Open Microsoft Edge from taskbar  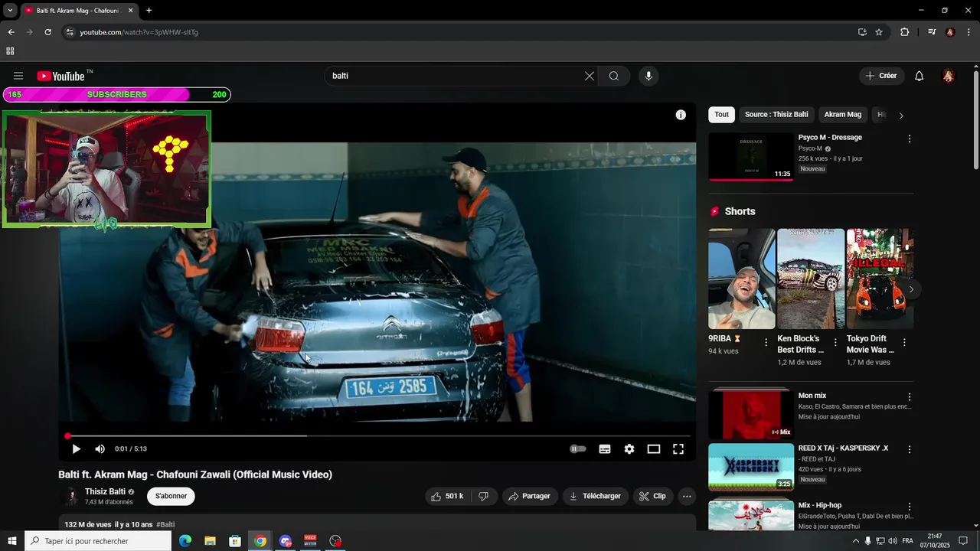(x=185, y=541)
